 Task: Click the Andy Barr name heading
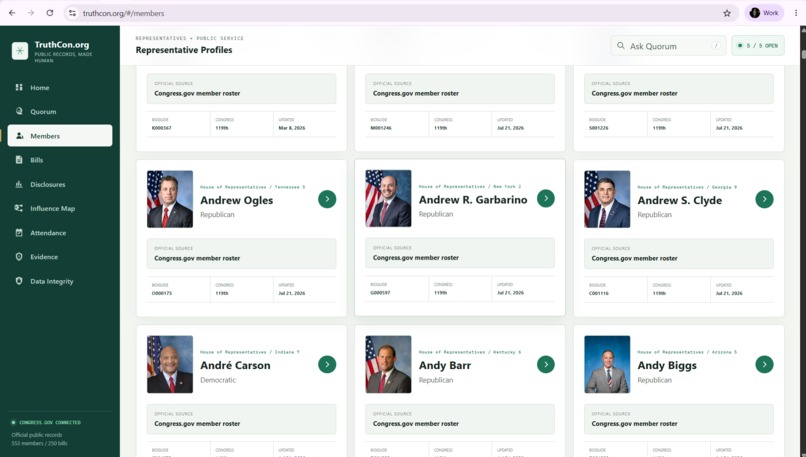pyautogui.click(x=445, y=365)
